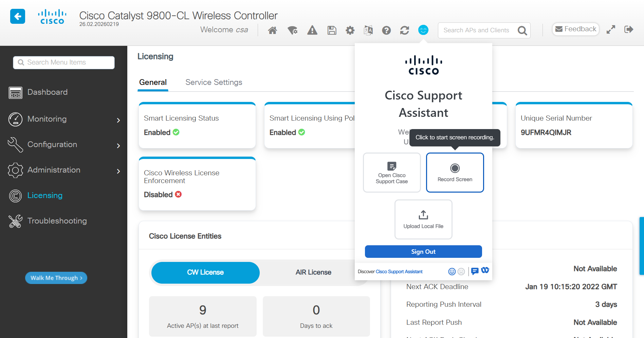The image size is (644, 338).
Task: Switch to the Service Settings tab
Action: (x=214, y=83)
